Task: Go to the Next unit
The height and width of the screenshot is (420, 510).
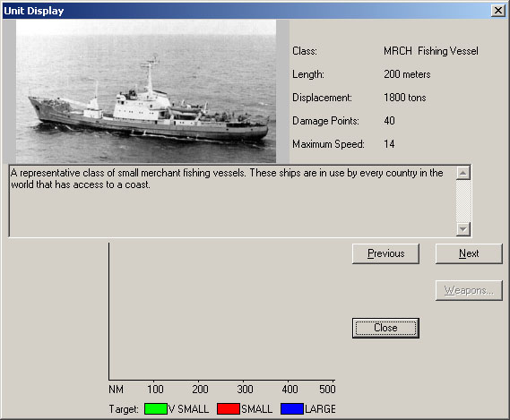Action: pyautogui.click(x=469, y=253)
